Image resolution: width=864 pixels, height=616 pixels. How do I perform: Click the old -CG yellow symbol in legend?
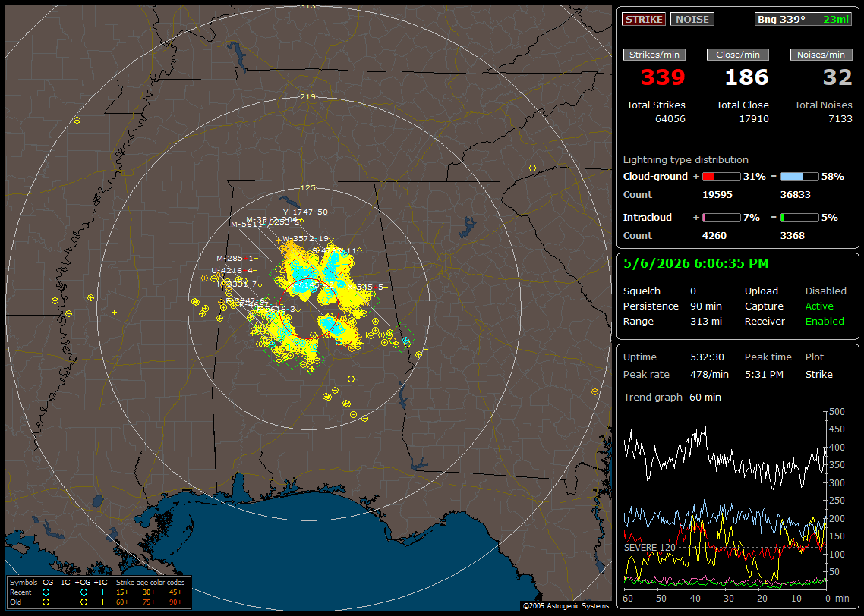pos(46,602)
